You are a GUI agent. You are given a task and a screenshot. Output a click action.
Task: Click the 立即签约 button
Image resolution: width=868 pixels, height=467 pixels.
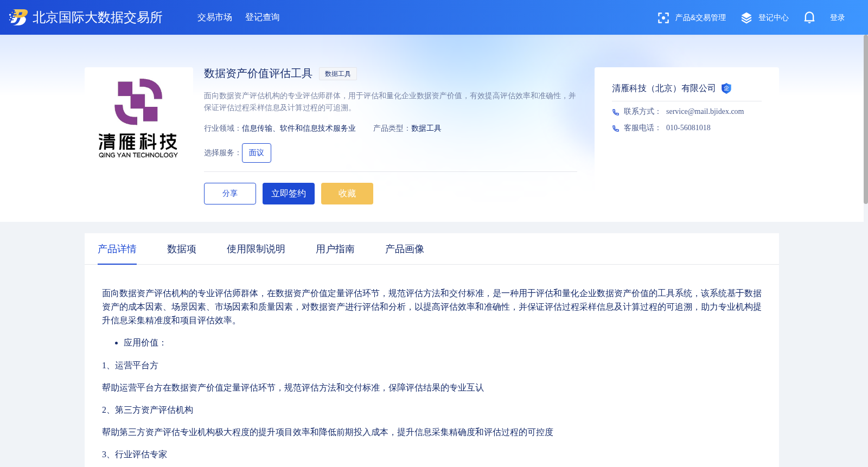(x=289, y=194)
